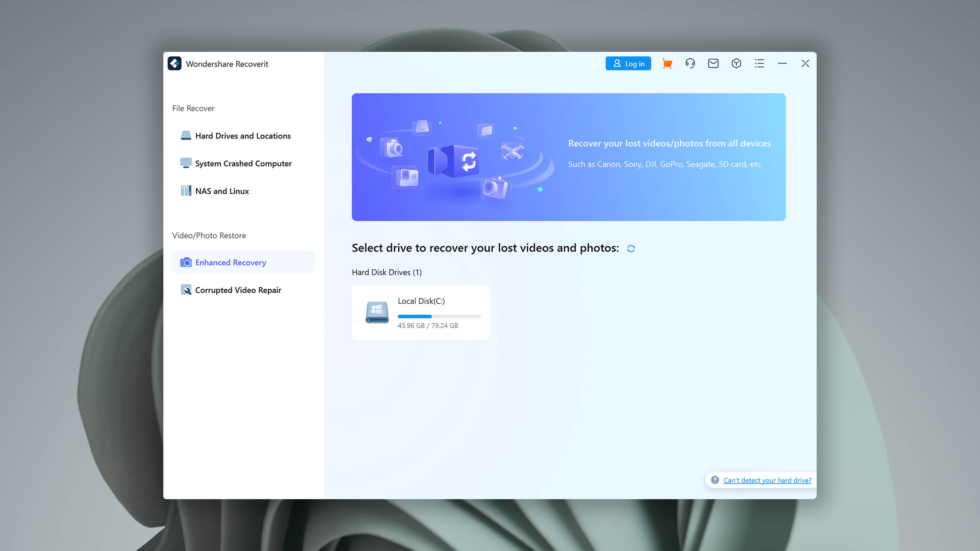Click the shopping cart icon
Viewport: 980px width, 551px height.
[667, 64]
